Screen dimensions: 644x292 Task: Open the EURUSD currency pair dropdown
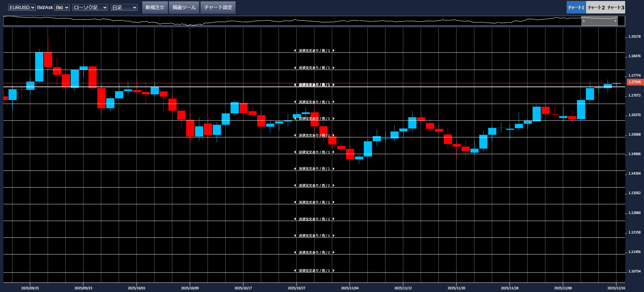[22, 7]
